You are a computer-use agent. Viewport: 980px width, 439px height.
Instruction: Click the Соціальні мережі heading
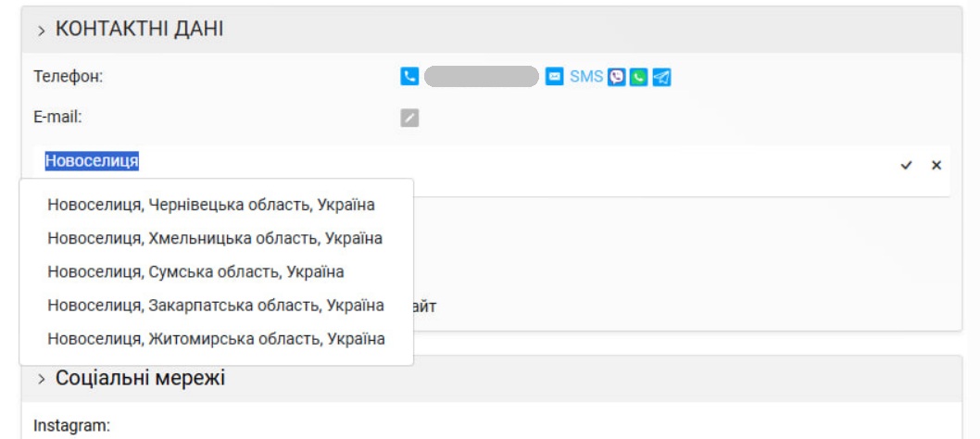click(x=141, y=379)
